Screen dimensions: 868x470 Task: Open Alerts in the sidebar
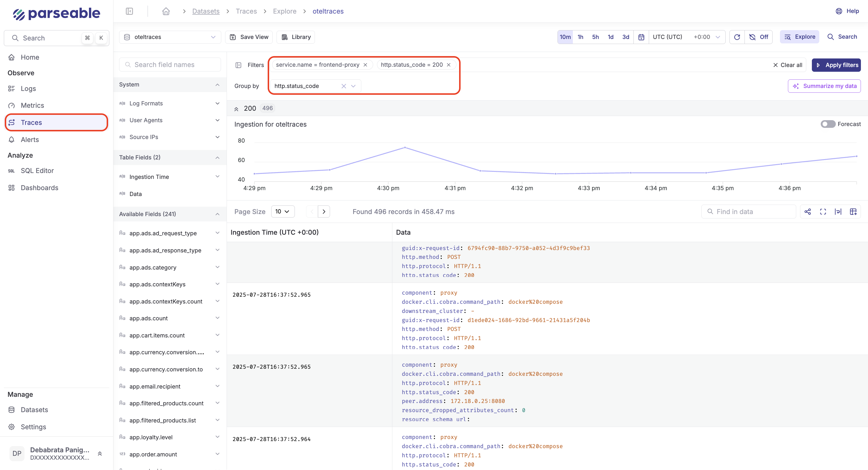[57, 139]
